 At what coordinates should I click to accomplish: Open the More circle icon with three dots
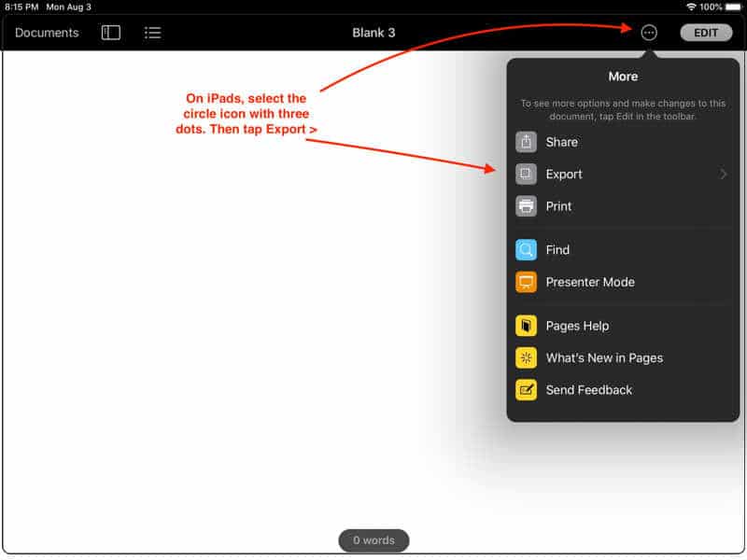pos(649,33)
